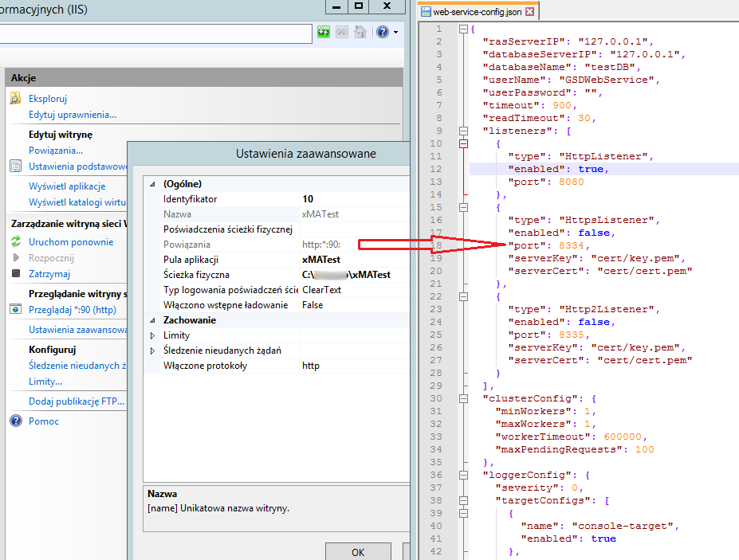Open Dodaj publikację FTP link
This screenshot has height=560, width=739.
click(x=77, y=401)
